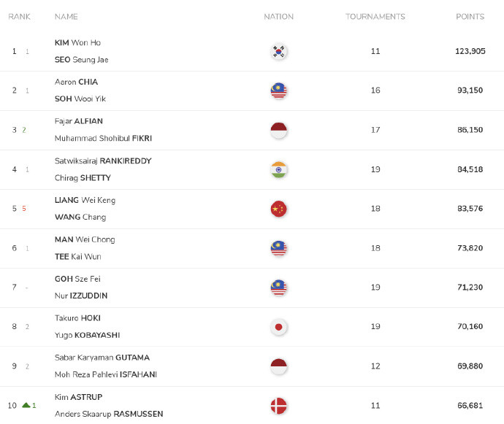Open KIM Won Ho player profile
504x424 pixels.
77,42
